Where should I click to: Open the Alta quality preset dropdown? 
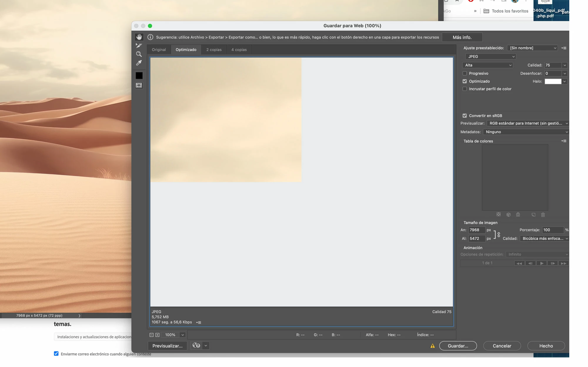click(x=488, y=65)
